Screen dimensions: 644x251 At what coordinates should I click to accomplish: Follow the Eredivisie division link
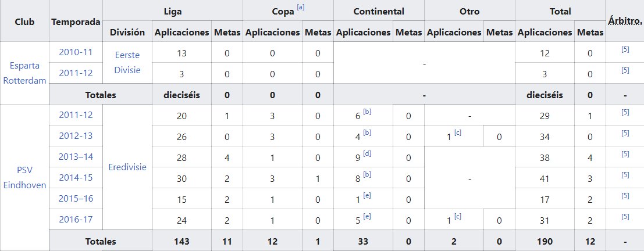click(127, 167)
